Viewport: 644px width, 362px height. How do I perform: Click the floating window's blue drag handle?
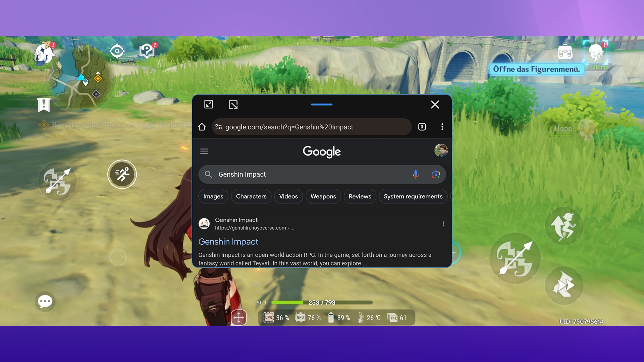tap(321, 105)
